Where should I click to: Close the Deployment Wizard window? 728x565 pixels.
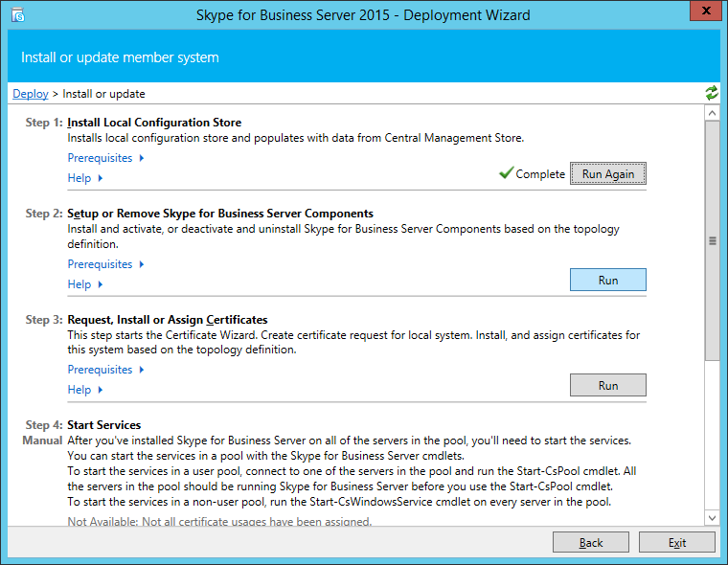(x=706, y=11)
